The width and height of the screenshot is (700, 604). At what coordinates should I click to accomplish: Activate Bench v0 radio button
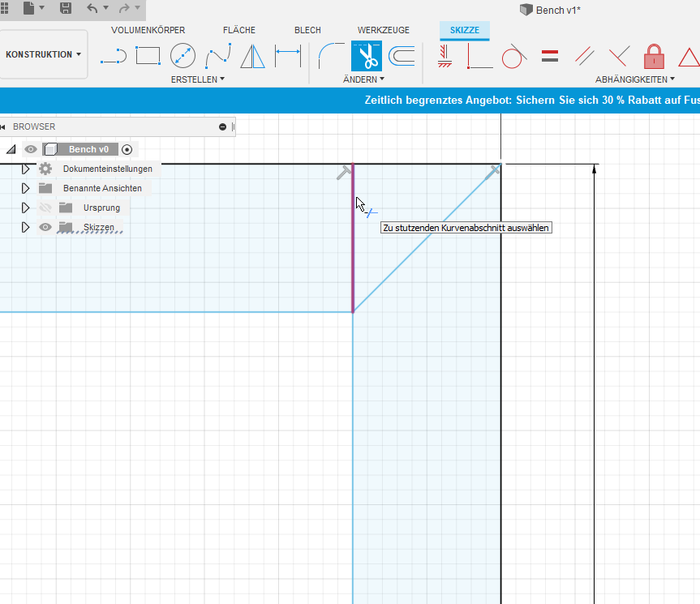tap(127, 149)
